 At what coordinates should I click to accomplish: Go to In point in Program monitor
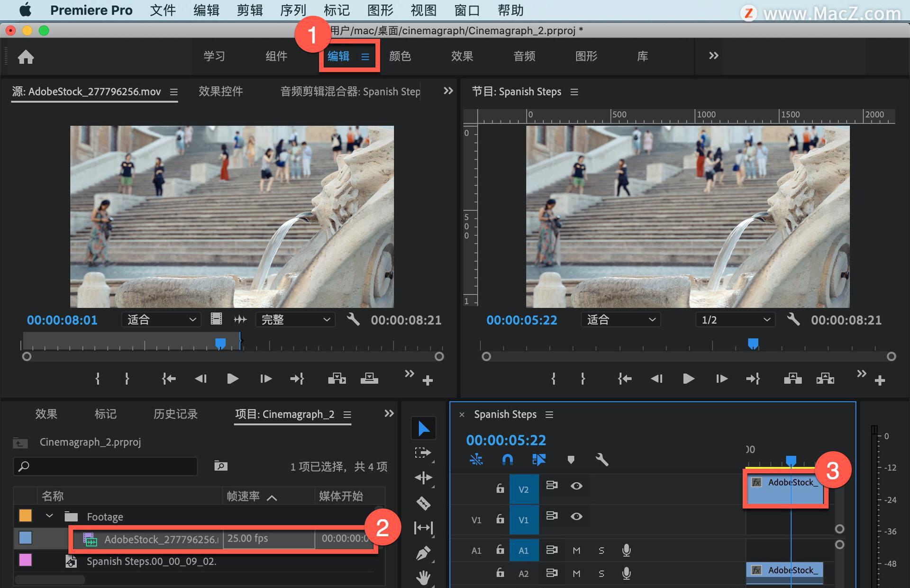click(x=625, y=379)
